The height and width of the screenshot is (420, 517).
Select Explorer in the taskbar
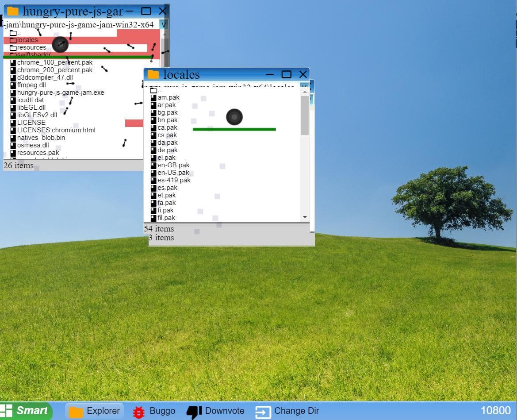(94, 411)
